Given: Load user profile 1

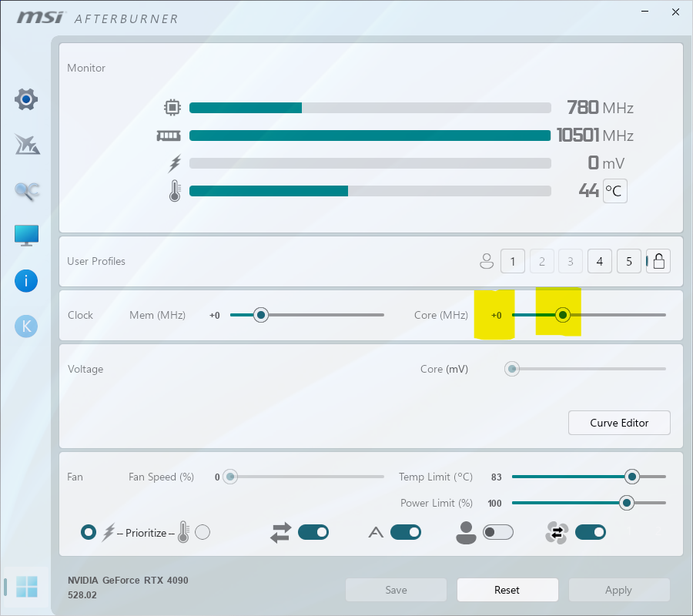Looking at the screenshot, I should click(513, 261).
